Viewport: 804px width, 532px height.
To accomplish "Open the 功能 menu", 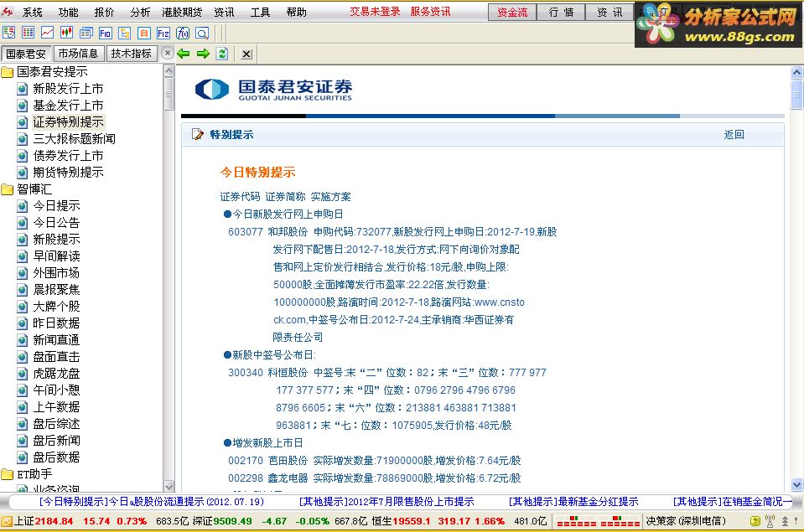I will coord(68,12).
